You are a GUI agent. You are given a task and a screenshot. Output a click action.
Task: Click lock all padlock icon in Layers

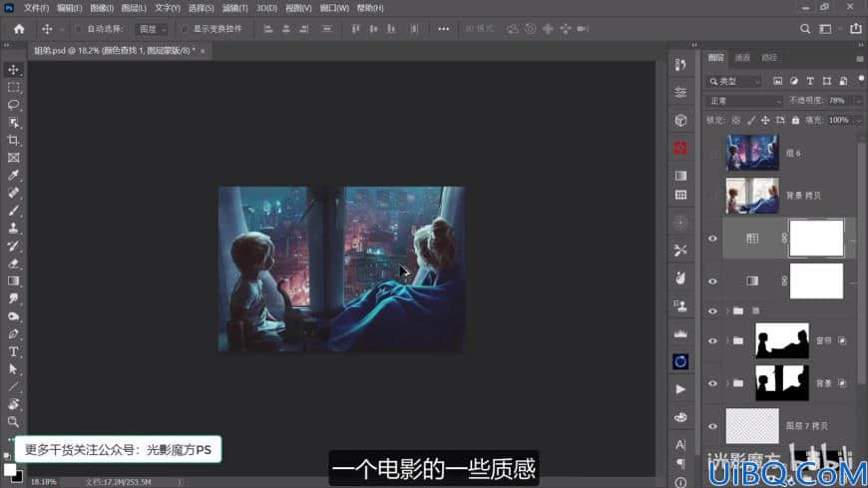click(795, 120)
